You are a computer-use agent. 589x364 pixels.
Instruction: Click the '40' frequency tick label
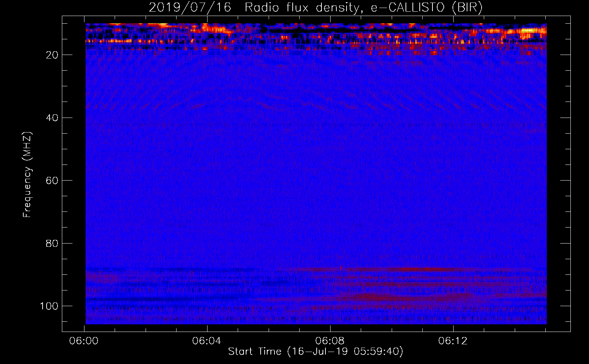click(52, 118)
